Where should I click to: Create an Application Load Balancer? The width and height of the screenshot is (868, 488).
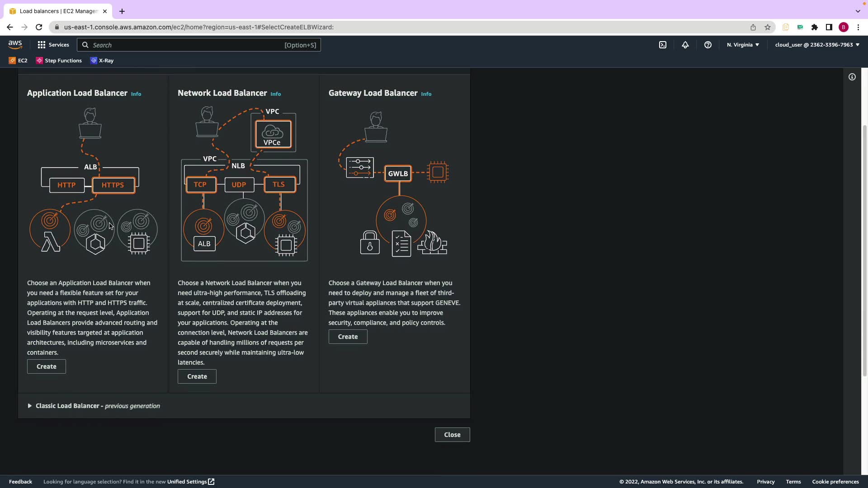coord(46,366)
